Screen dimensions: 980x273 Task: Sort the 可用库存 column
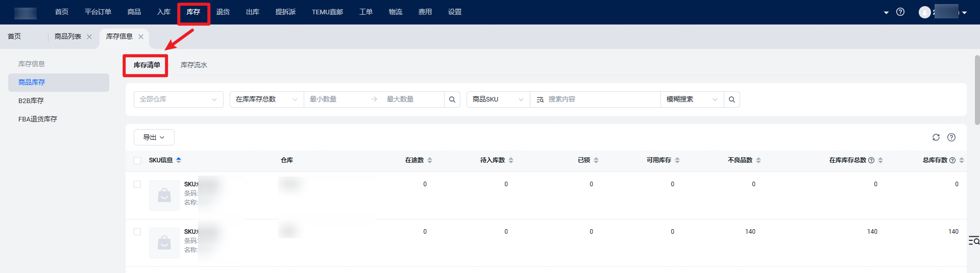click(x=677, y=160)
